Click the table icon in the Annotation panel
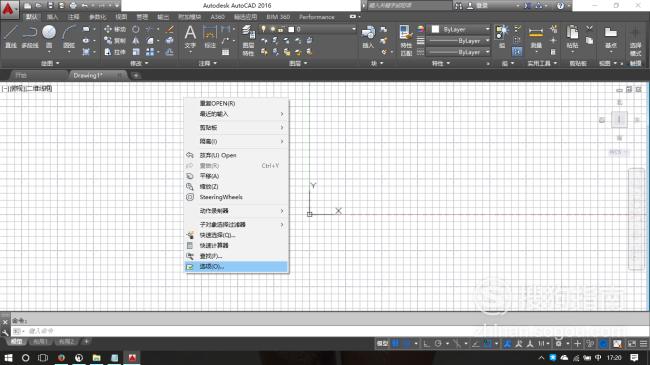Viewport: 650px width, 365px height. click(x=226, y=52)
